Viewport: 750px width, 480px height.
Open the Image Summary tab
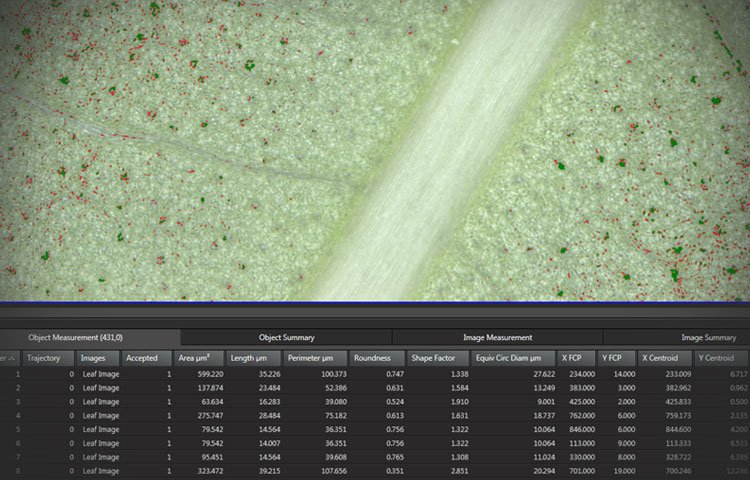coord(708,338)
